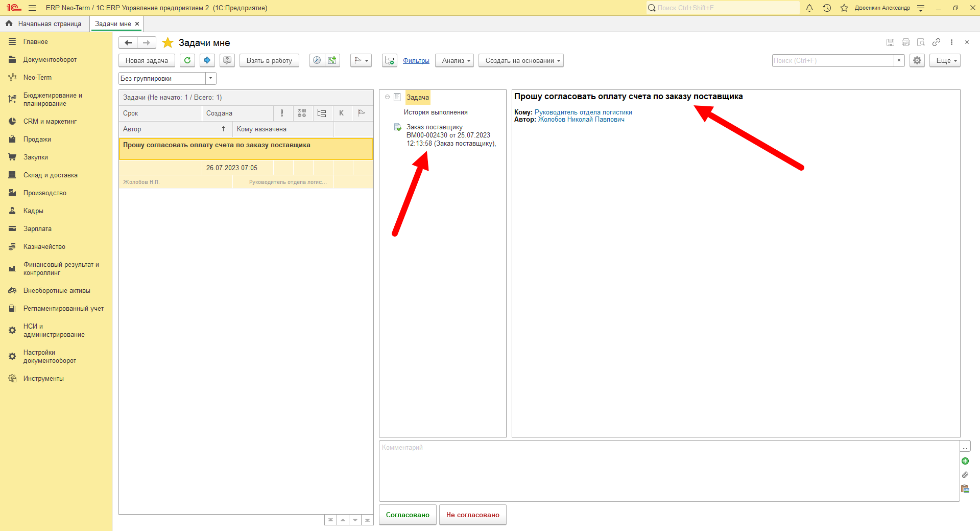Click the clock icon in toolbar
Screen dimensions: 980x531
pos(317,60)
